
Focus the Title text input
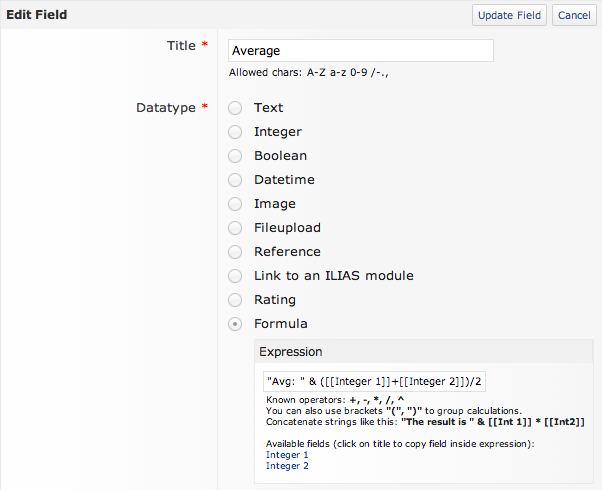pos(360,50)
